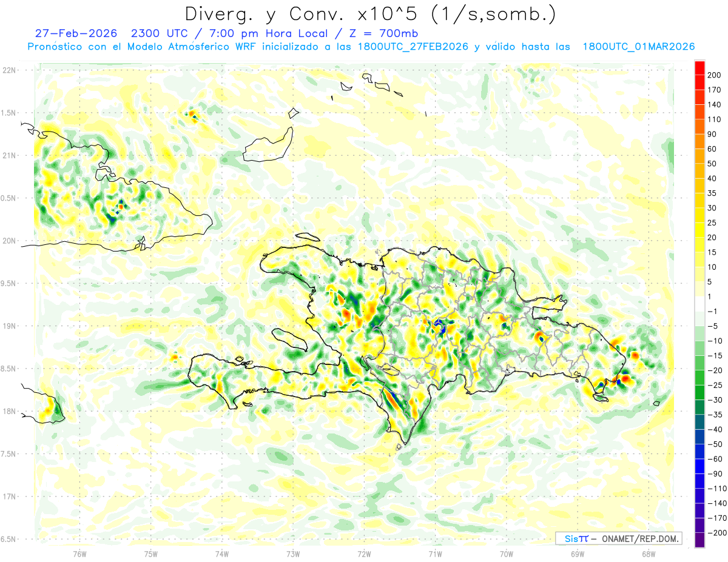
Task: Click the '19N' latitude label
Action: click(x=9, y=326)
